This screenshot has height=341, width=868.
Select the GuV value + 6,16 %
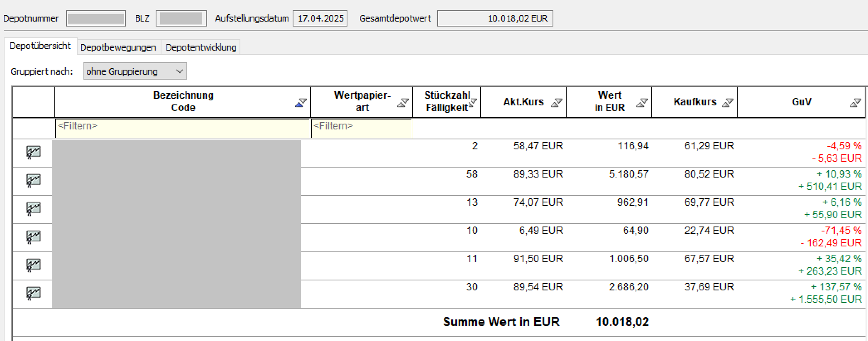(842, 202)
